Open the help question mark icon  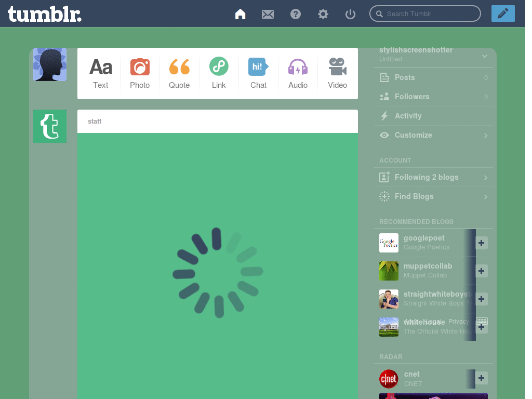(296, 14)
